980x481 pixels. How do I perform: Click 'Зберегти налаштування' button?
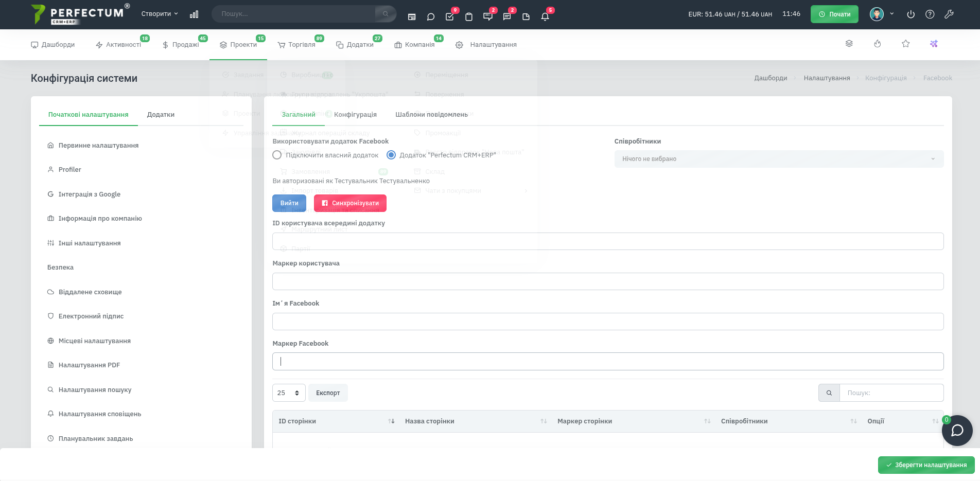[926, 465]
